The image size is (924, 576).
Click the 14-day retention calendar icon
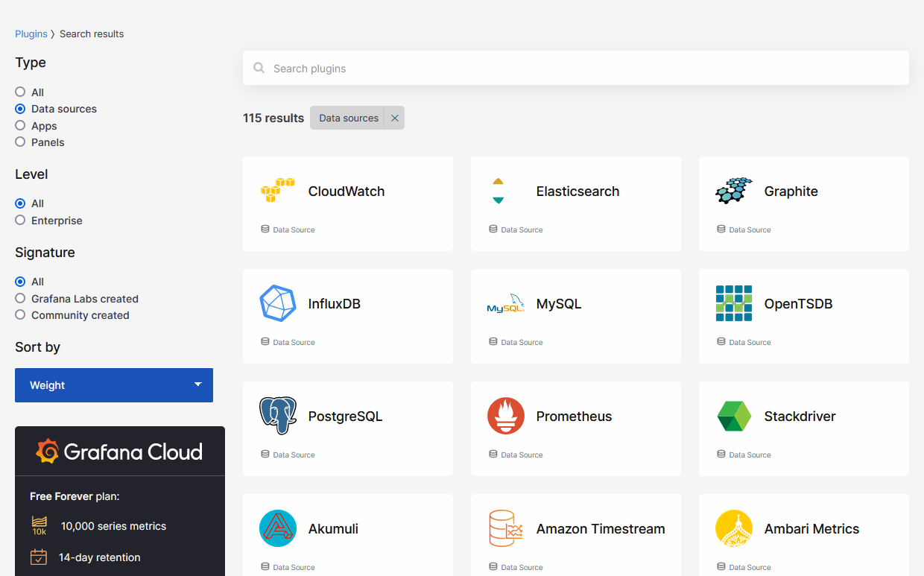39,557
